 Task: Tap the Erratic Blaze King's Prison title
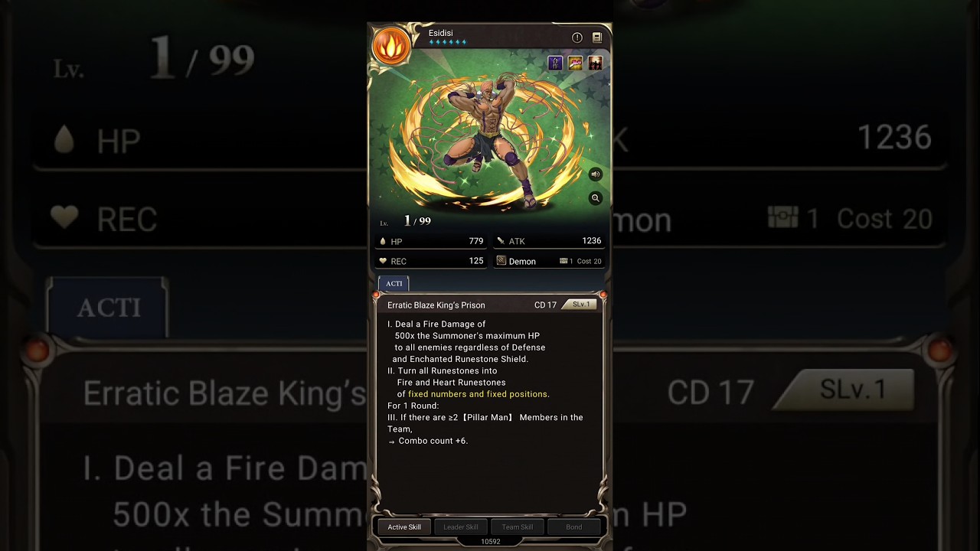pyautogui.click(x=436, y=305)
